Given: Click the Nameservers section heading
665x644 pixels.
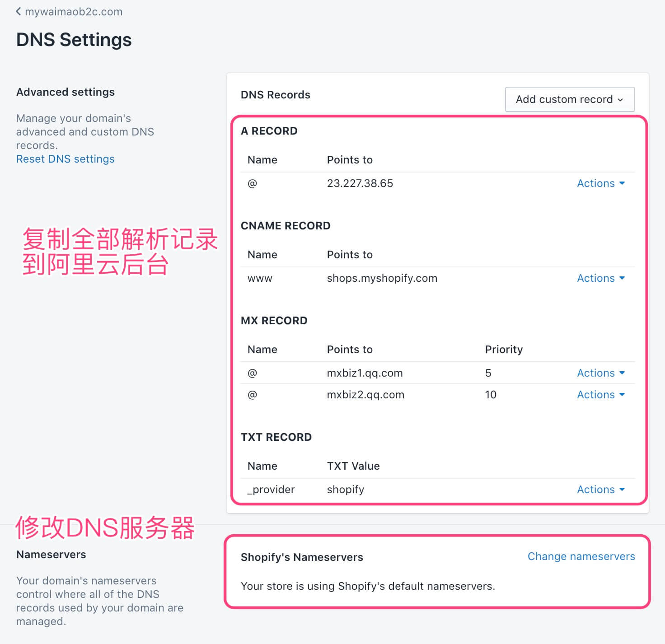Looking at the screenshot, I should [51, 555].
